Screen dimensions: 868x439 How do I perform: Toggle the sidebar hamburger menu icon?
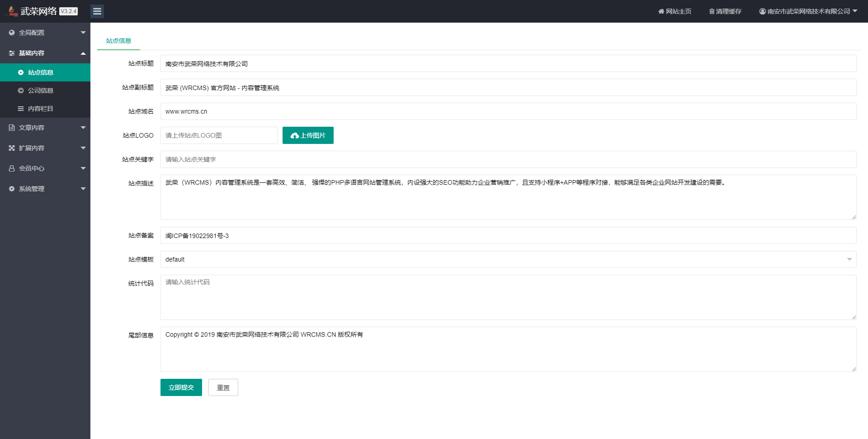97,11
